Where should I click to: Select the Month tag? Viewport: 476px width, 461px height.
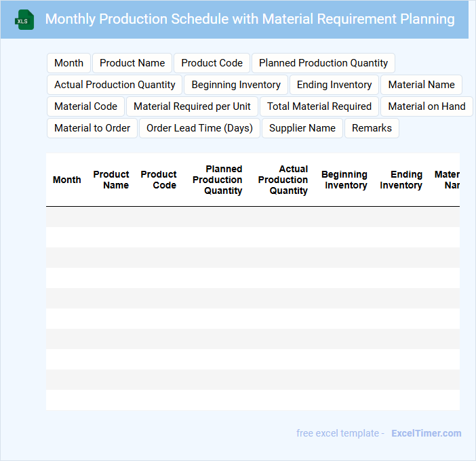point(68,63)
